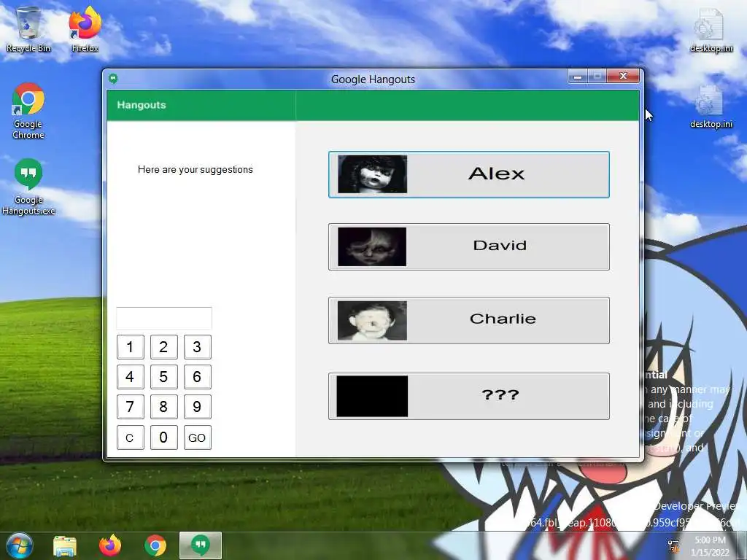Click the Hangouts title bar logo icon

pyautogui.click(x=113, y=79)
